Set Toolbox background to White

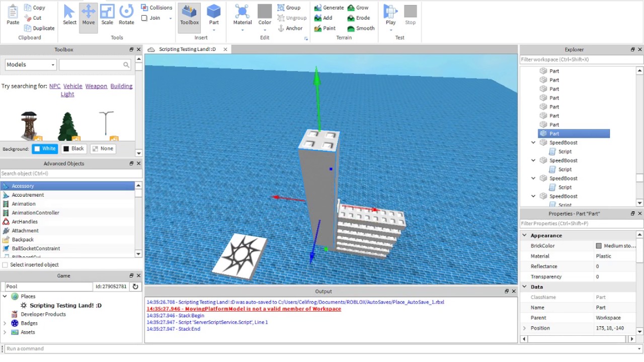coord(45,149)
